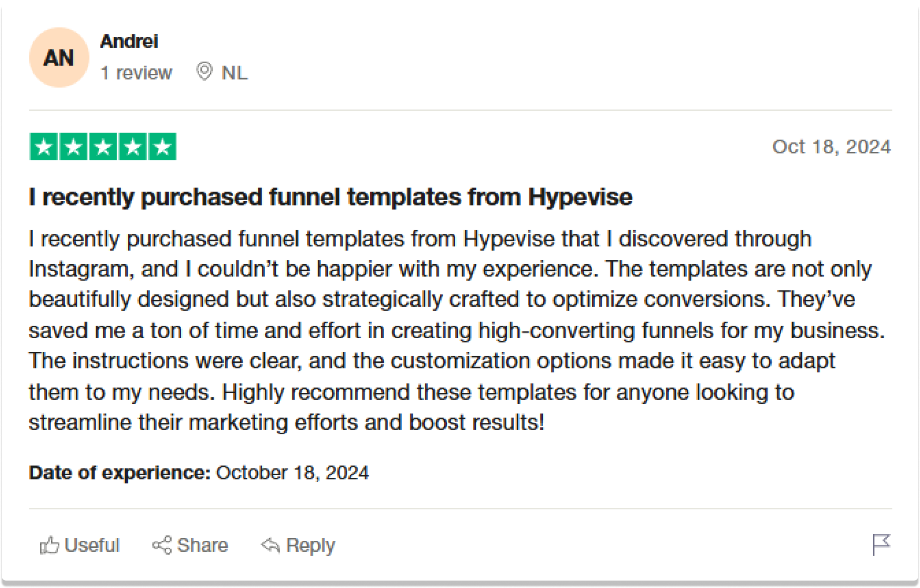Open reviewer name Andrei
This screenshot has width=920, height=588.
tap(129, 42)
